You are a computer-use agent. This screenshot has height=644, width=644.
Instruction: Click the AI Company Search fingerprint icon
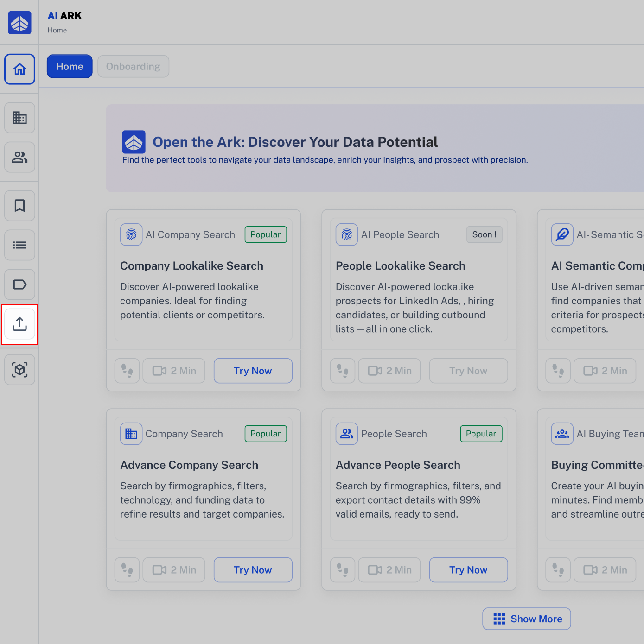131,235
